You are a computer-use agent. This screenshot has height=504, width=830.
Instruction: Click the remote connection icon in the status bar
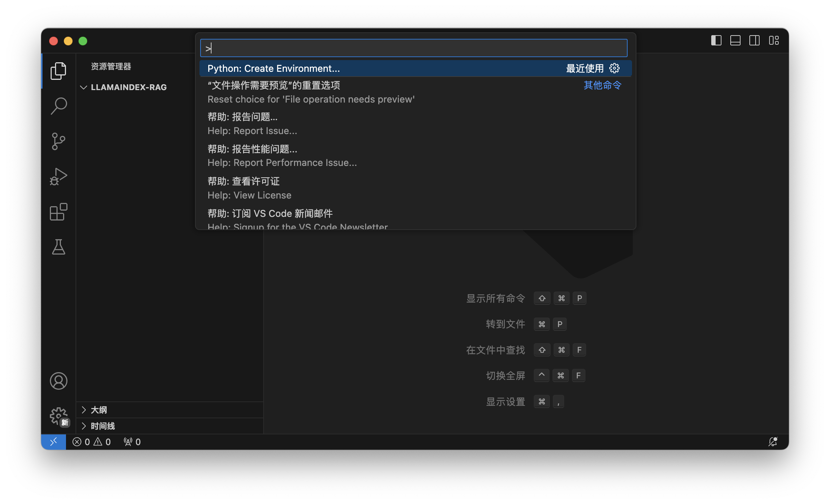point(54,442)
